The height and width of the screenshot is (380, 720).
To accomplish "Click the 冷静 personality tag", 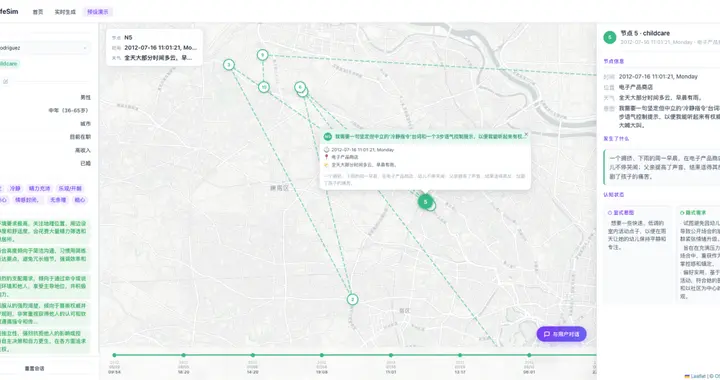I will (x=15, y=188).
